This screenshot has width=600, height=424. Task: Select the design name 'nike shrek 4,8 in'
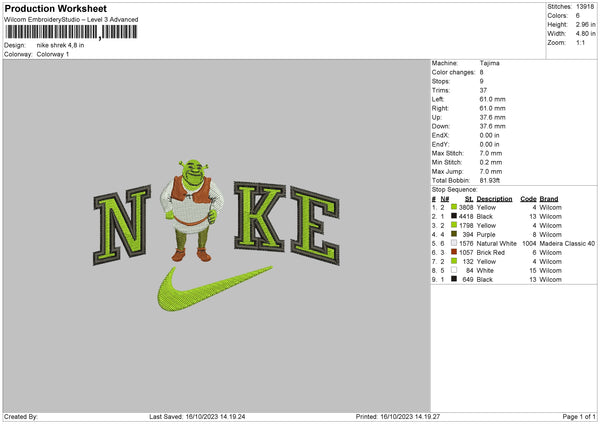click(x=60, y=45)
